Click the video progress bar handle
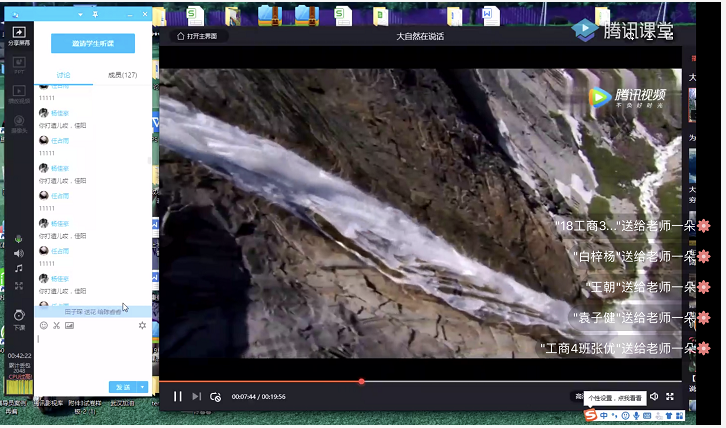 pos(361,381)
